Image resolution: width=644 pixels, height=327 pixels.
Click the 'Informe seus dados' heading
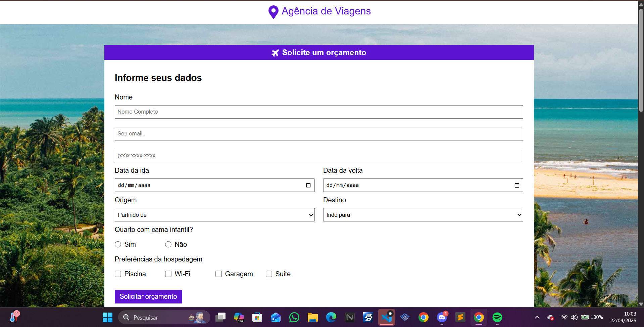[x=158, y=78]
